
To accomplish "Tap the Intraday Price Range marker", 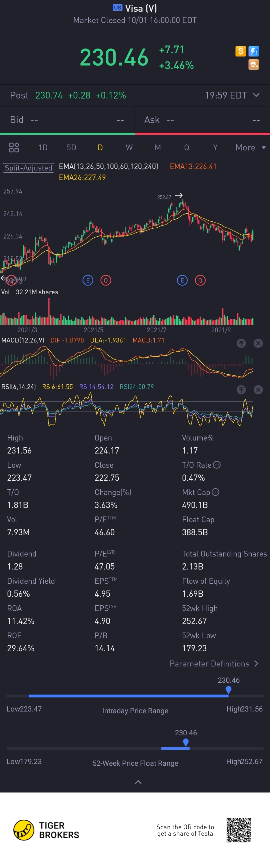I will (228, 690).
